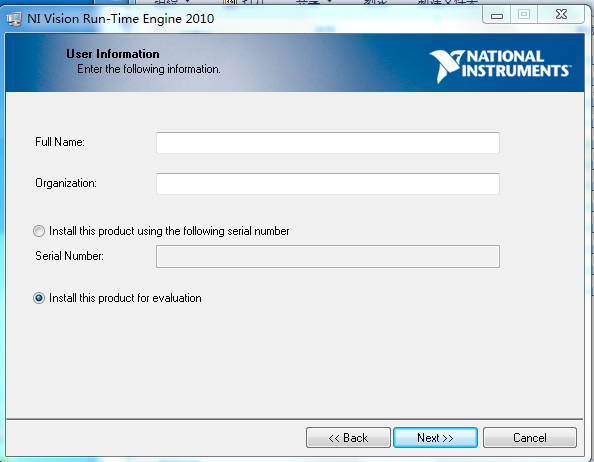
Task: Click the "Serial Number:" label
Action: [69, 256]
